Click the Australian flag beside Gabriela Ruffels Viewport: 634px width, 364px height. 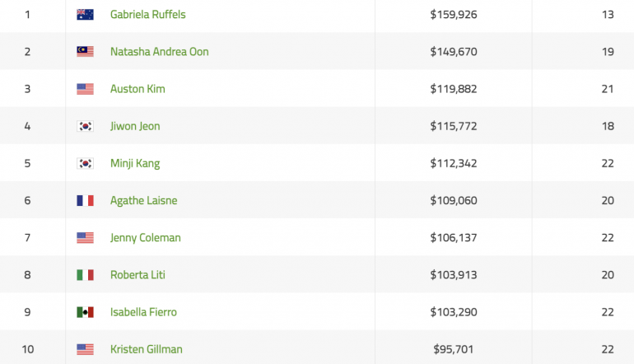coord(85,15)
